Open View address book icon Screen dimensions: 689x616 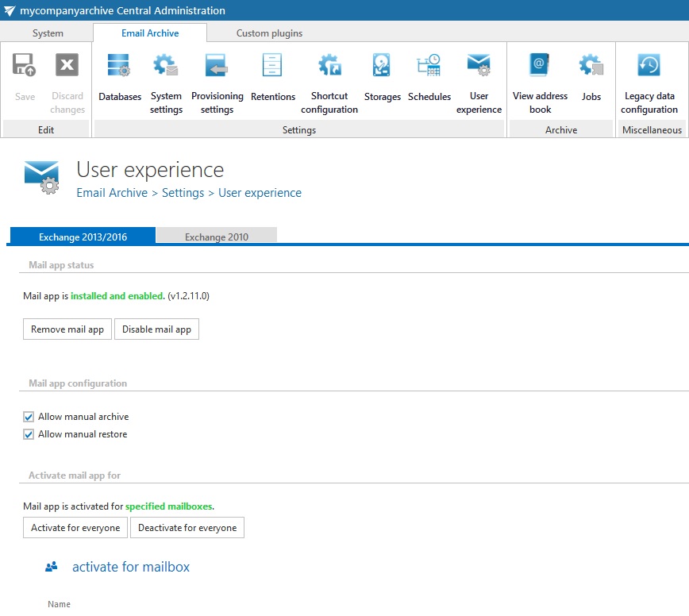point(539,65)
